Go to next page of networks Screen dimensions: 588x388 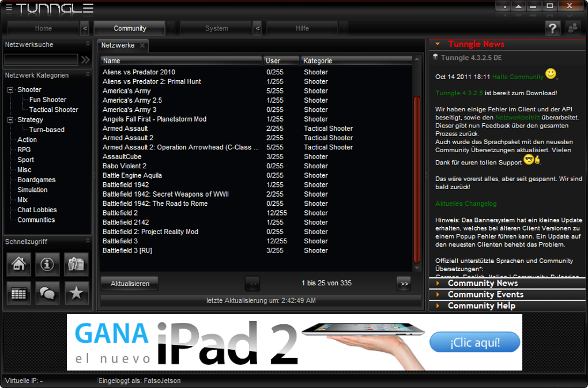[x=404, y=284]
